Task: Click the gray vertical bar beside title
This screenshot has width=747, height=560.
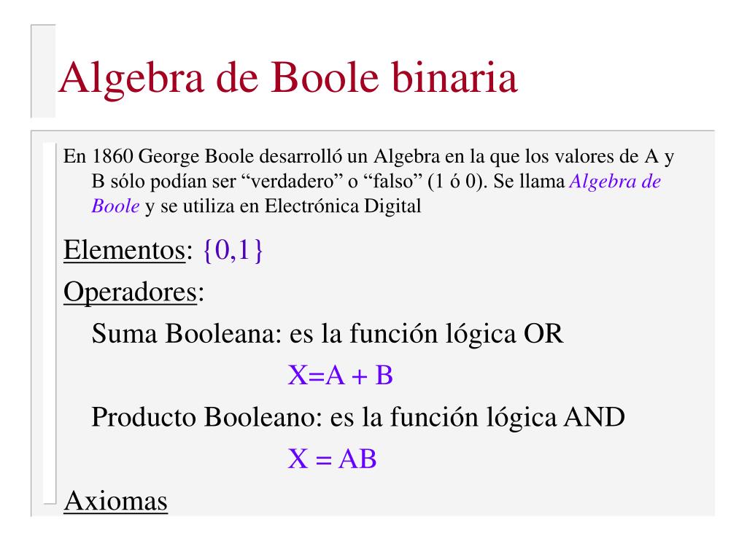Action: pyautogui.click(x=43, y=71)
